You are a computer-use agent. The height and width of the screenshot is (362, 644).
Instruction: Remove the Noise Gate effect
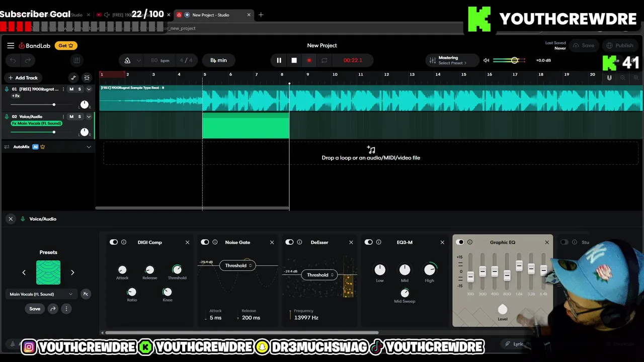[x=272, y=242]
